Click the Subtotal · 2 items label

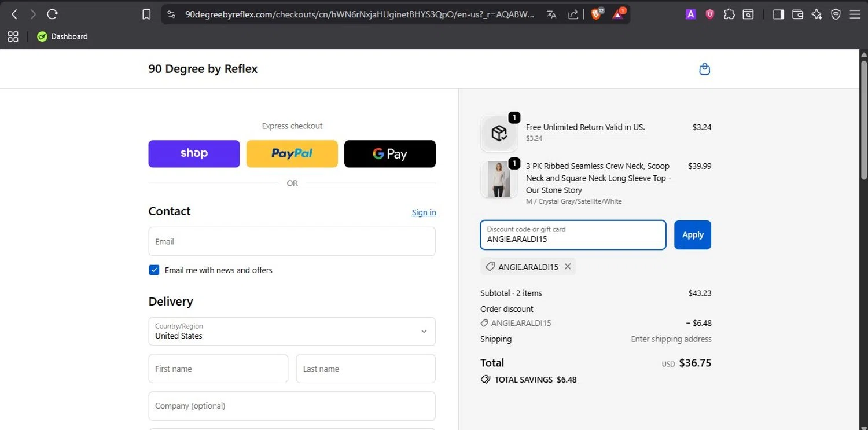tap(511, 293)
